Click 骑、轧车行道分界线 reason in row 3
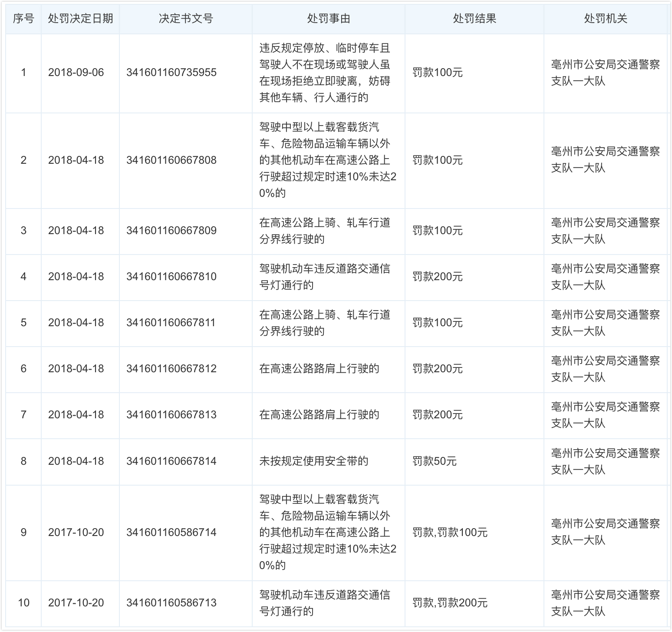Screen dimensions: 672x632 325,231
